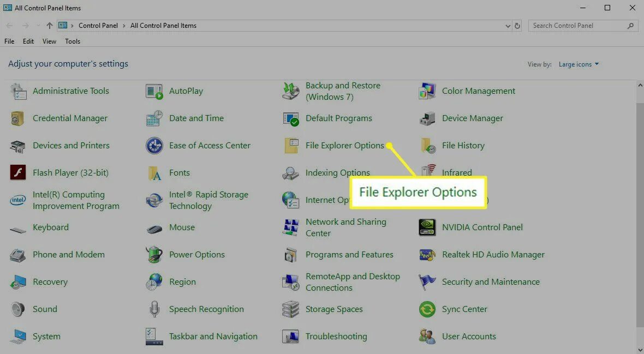Open the Indexing Options icon
644x354 pixels.
click(x=291, y=173)
